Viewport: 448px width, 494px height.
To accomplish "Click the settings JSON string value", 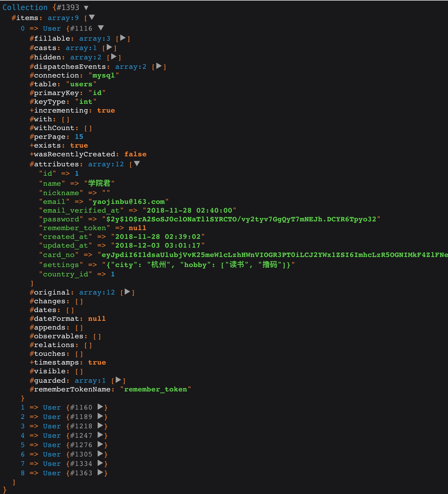I will pyautogui.click(x=198, y=265).
